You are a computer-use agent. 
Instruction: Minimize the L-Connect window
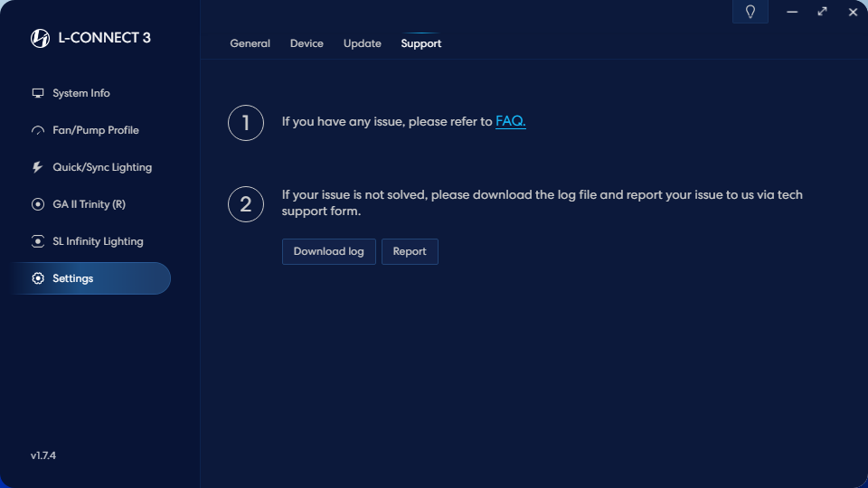tap(792, 12)
